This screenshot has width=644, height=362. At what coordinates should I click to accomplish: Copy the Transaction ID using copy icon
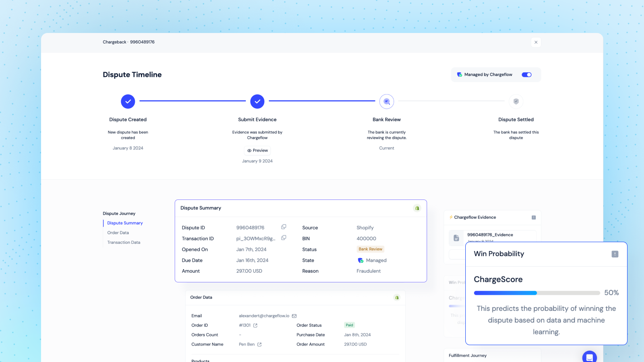[x=284, y=237]
